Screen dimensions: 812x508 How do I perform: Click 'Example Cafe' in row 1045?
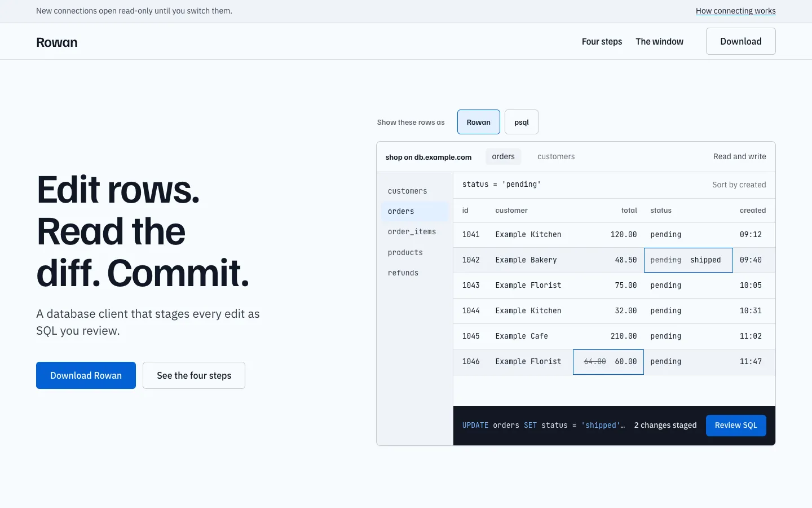pos(522,336)
